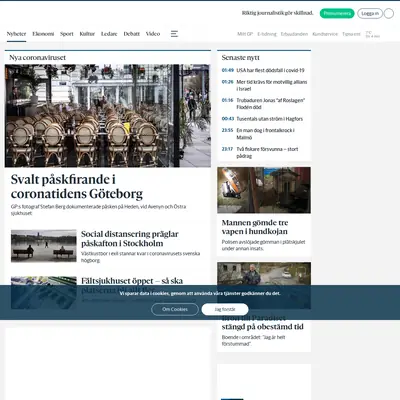Open article Fältsjukhuset öppet – så ska
This screenshot has height=400, width=400.
(132, 281)
